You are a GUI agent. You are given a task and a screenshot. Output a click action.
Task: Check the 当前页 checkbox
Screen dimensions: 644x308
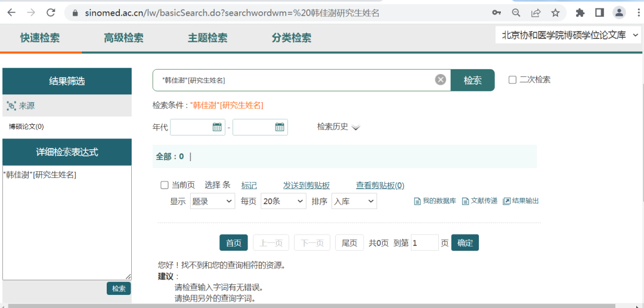(165, 185)
